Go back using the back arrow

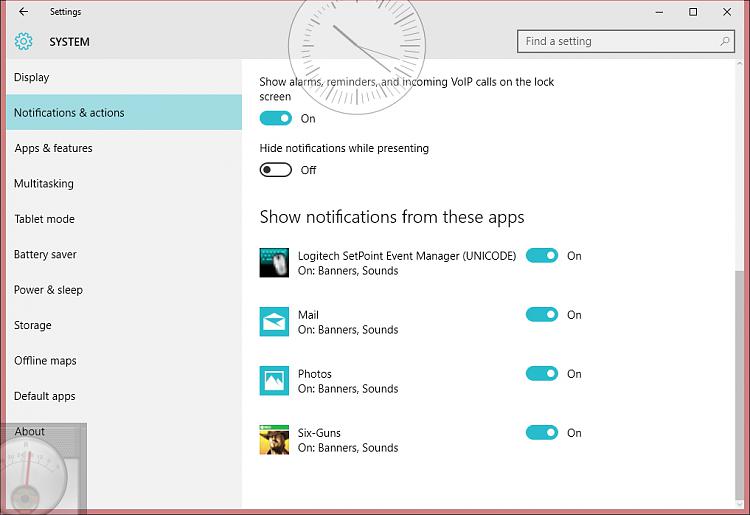click(23, 11)
